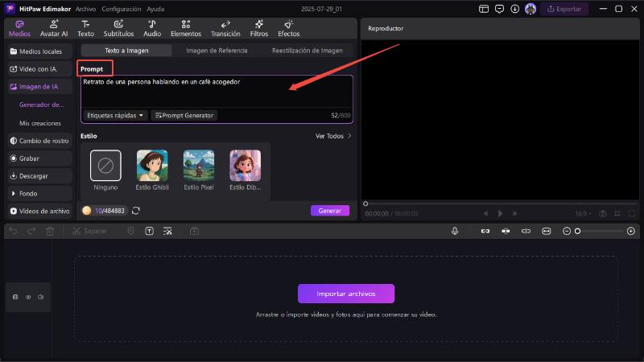Open the Etiquetas rápidas dropdown
The width and height of the screenshot is (644, 362).
(115, 115)
